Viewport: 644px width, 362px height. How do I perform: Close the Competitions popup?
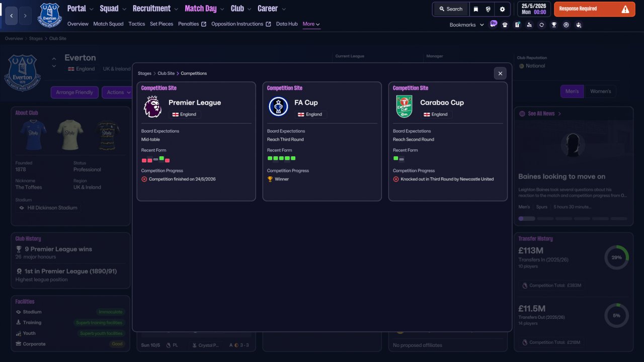coord(500,73)
